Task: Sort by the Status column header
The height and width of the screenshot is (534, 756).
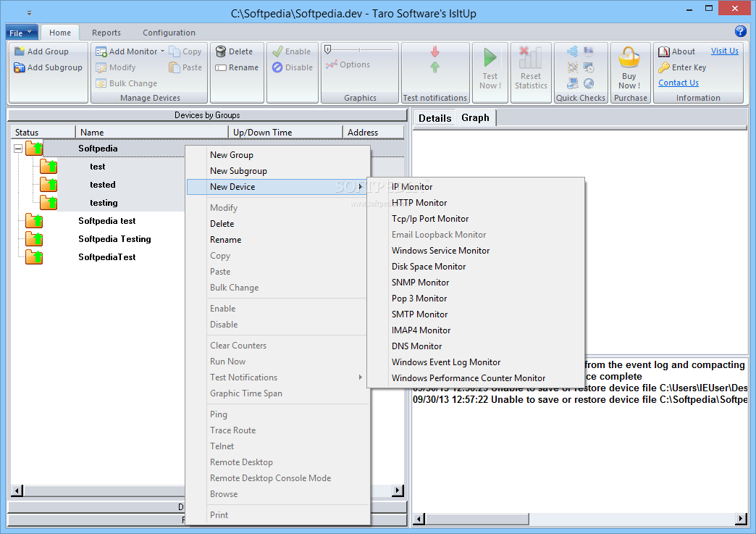Action: 43,132
